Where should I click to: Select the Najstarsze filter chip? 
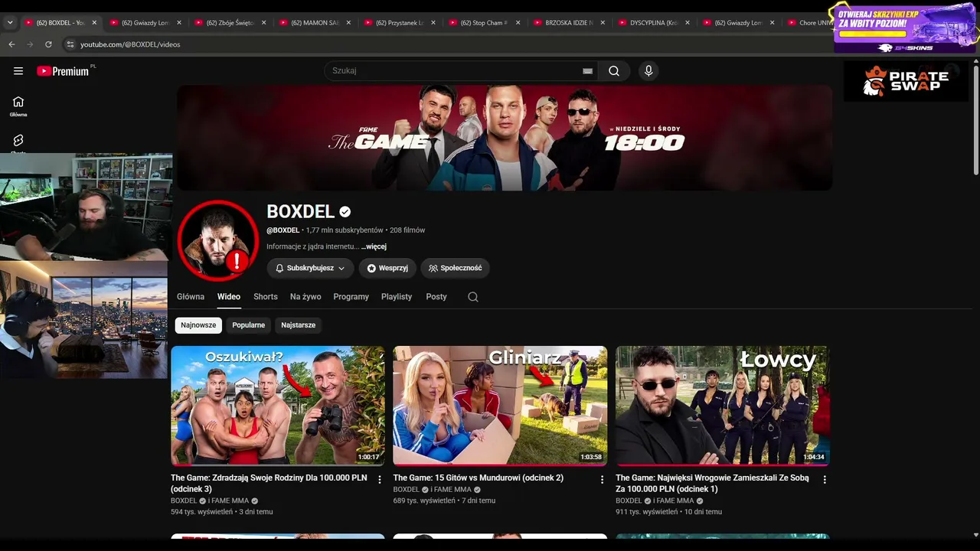click(x=298, y=325)
